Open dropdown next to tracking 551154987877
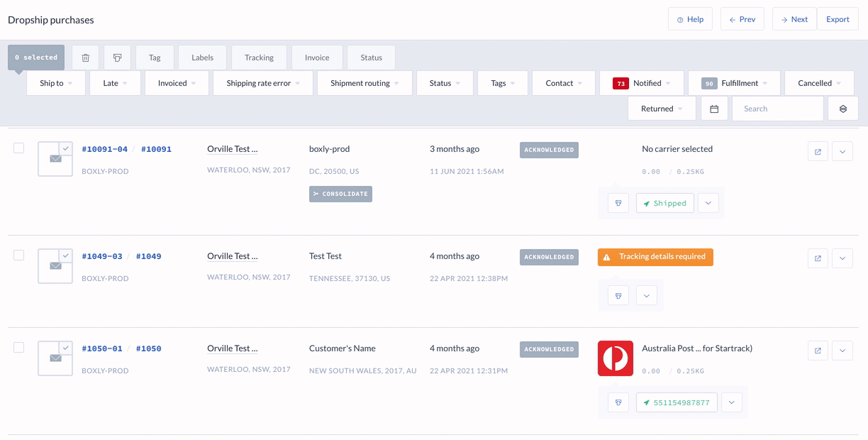 pos(731,402)
